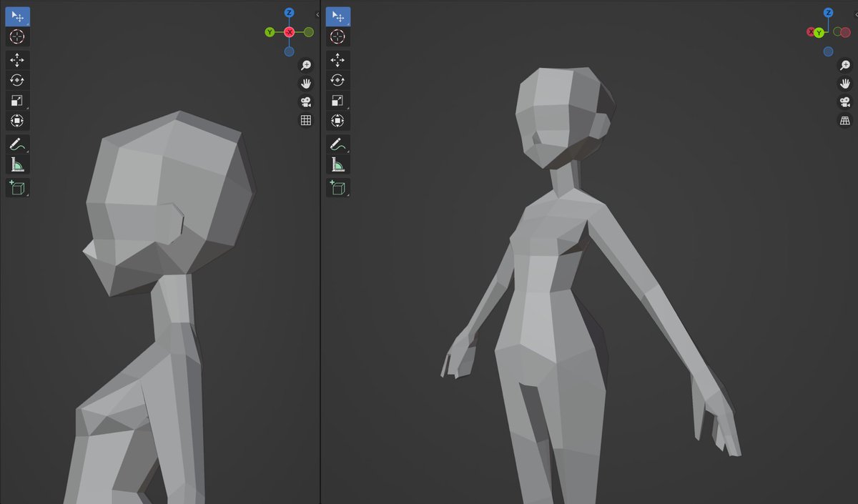Toggle camera view in right viewport
This screenshot has width=858, height=504.
click(x=844, y=102)
